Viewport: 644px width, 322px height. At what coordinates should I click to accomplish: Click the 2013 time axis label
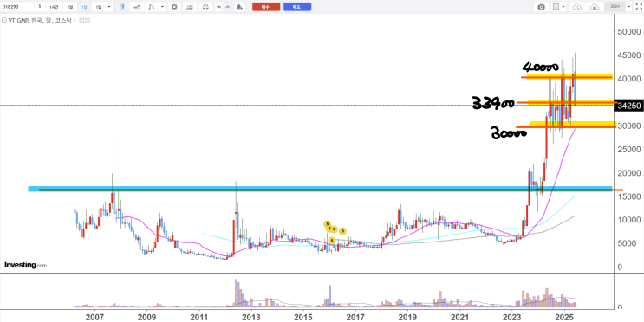pyautogui.click(x=251, y=317)
